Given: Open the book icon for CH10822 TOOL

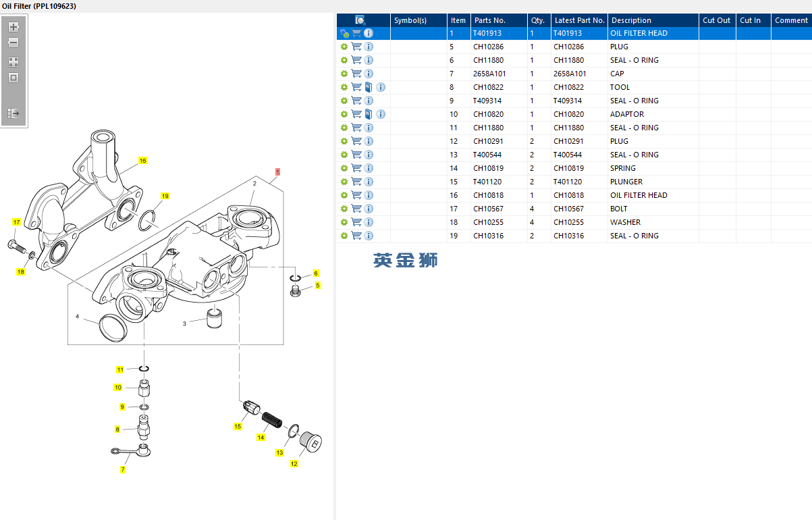Looking at the screenshot, I should [369, 87].
